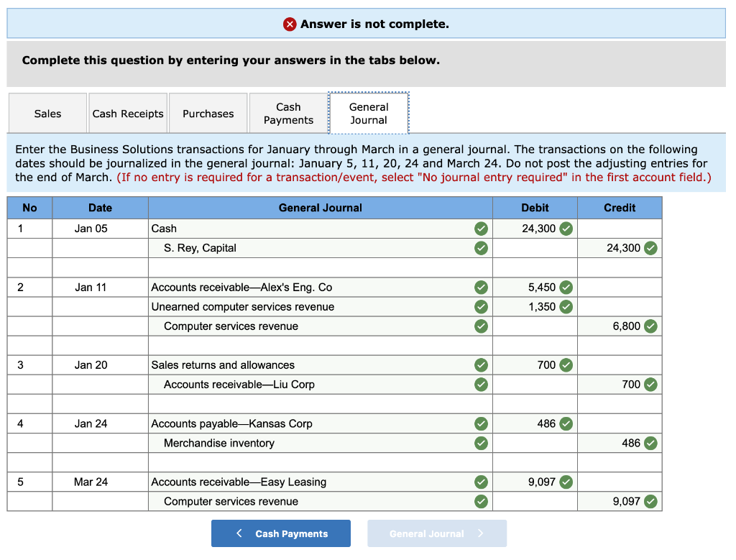The image size is (736, 560).
Task: Click checkmark next to S. Rey, Capital
Action: coord(481,248)
